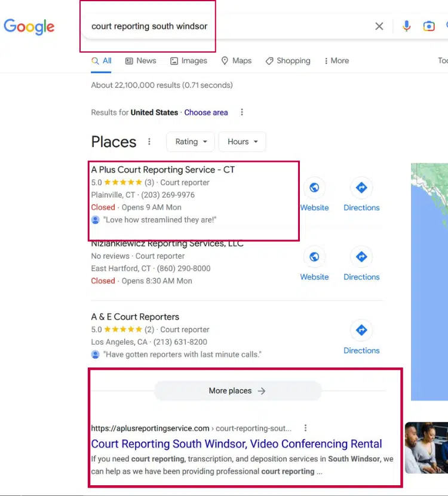Open the result thumbnail image of people
Image resolution: width=448 pixels, height=496 pixels.
tap(426, 448)
